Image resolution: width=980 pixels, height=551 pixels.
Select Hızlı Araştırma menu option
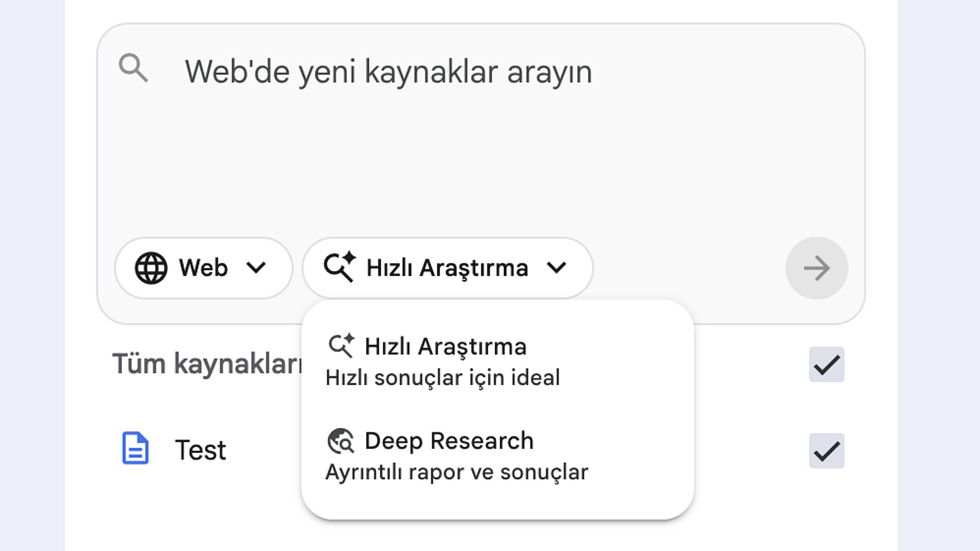click(445, 347)
